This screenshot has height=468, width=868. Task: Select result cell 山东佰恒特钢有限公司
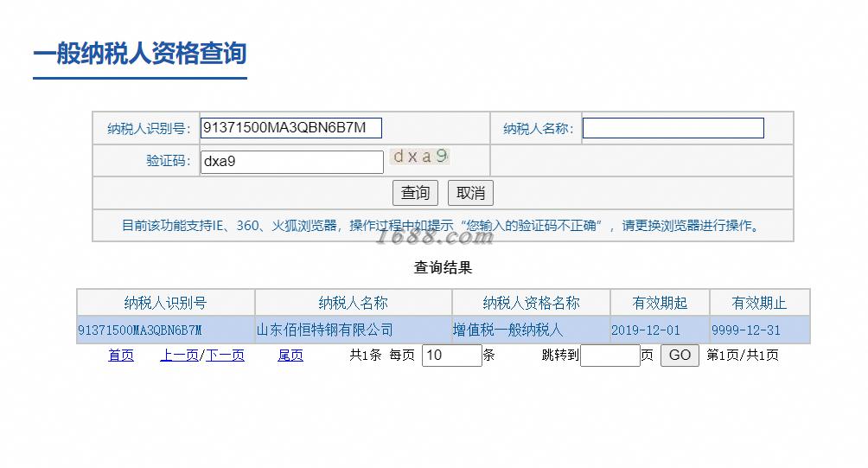[x=354, y=330]
